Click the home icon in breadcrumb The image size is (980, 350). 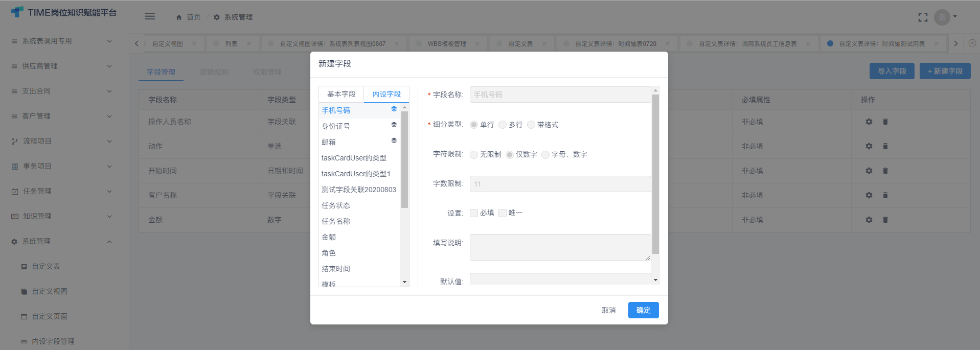[x=179, y=17]
